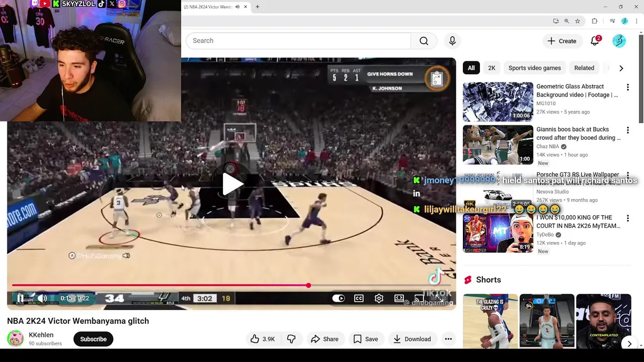Open the YouTube account avatar menu
The height and width of the screenshot is (362, 644).
(x=619, y=41)
